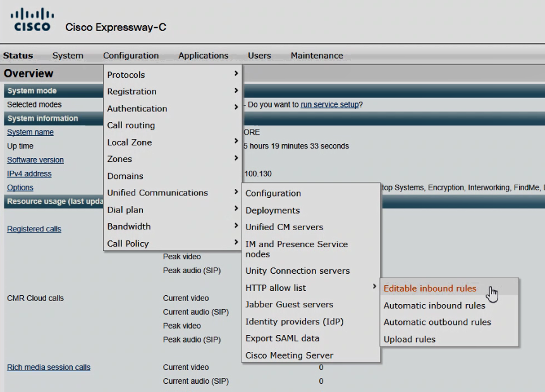
Task: Select Editable inbound rules
Action: click(430, 288)
